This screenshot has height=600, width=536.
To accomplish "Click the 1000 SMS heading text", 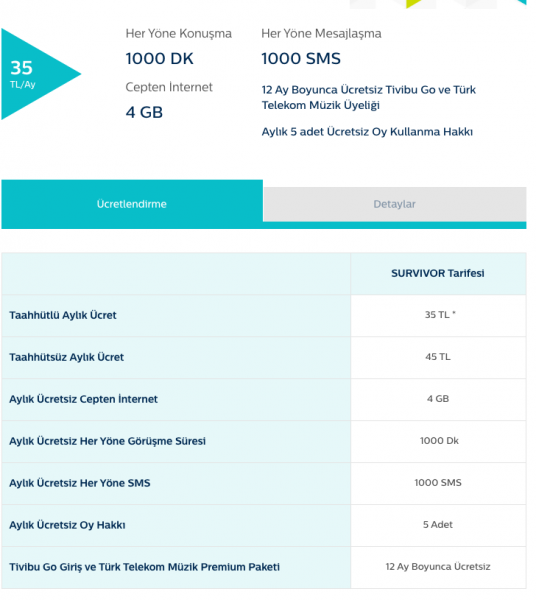I will coord(301,59).
